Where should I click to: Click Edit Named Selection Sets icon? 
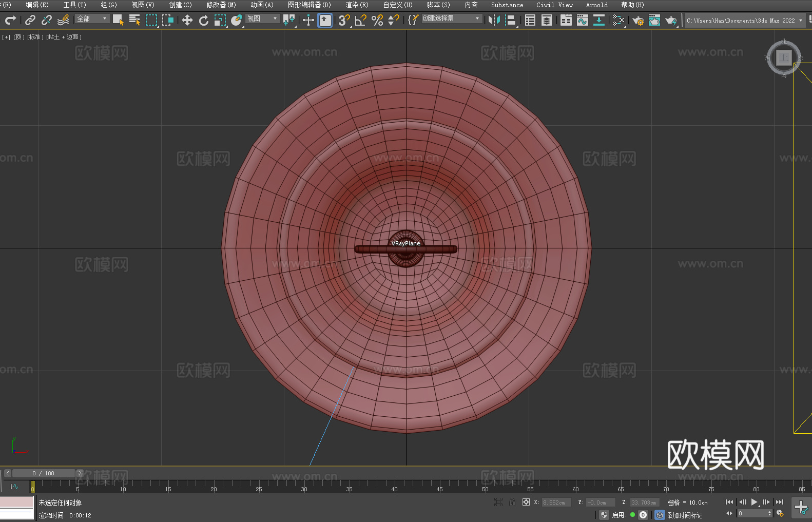point(413,20)
